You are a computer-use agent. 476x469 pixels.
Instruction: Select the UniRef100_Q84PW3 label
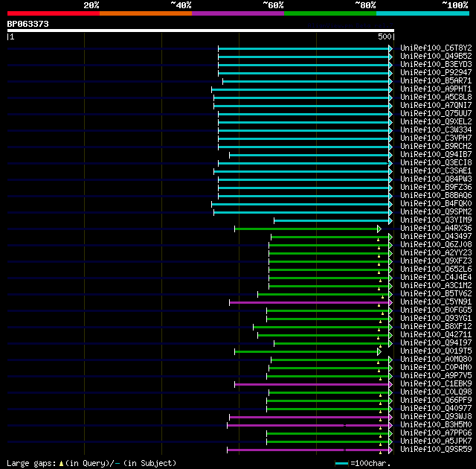tap(436, 179)
